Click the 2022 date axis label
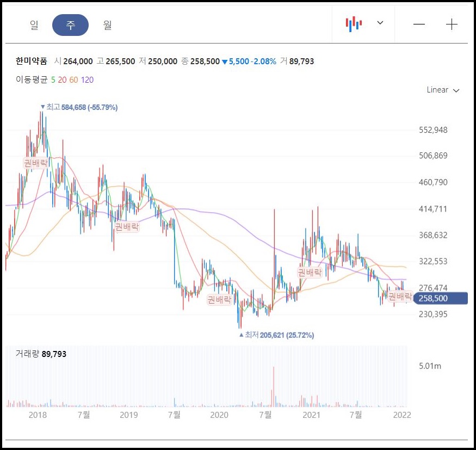 pyautogui.click(x=402, y=415)
